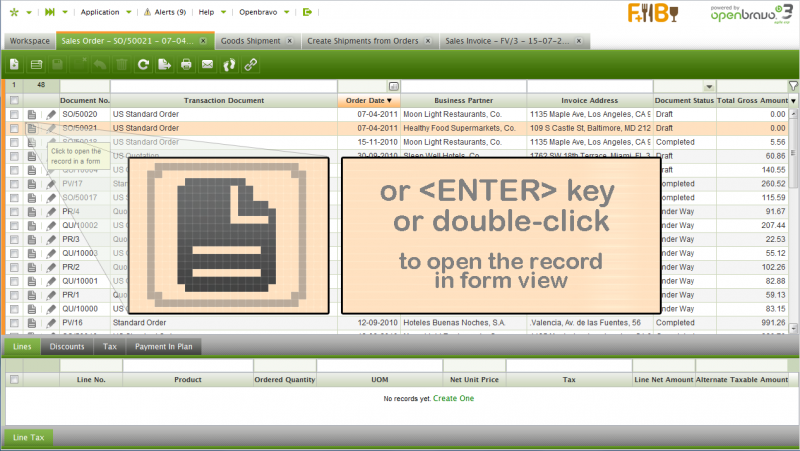The height and width of the screenshot is (451, 800).
Task: Click the Create One link
Action: pos(453,398)
